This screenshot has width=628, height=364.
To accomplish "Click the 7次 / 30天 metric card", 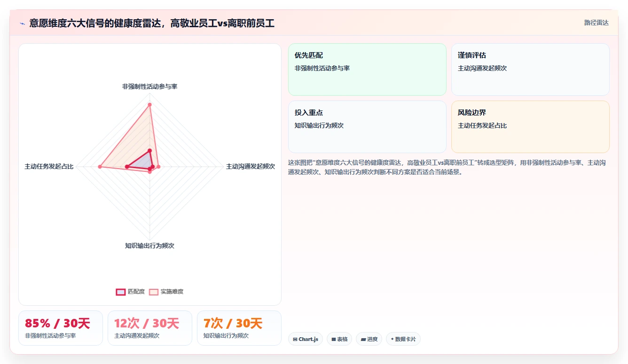I will (239, 328).
